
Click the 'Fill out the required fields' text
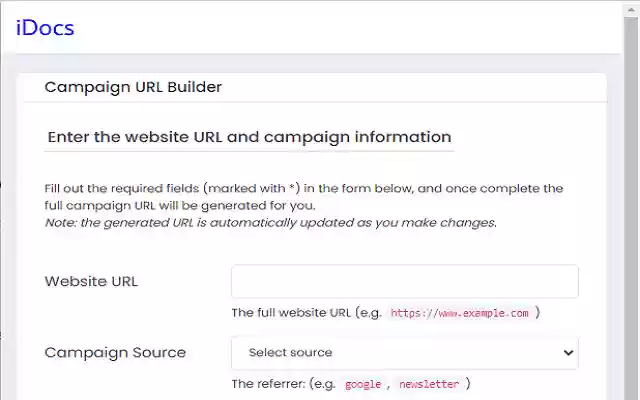[304, 197]
